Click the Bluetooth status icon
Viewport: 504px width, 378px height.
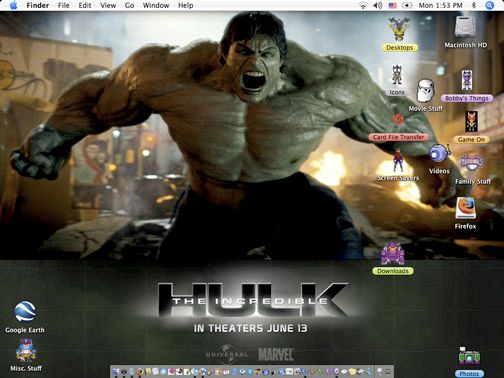[474, 5]
